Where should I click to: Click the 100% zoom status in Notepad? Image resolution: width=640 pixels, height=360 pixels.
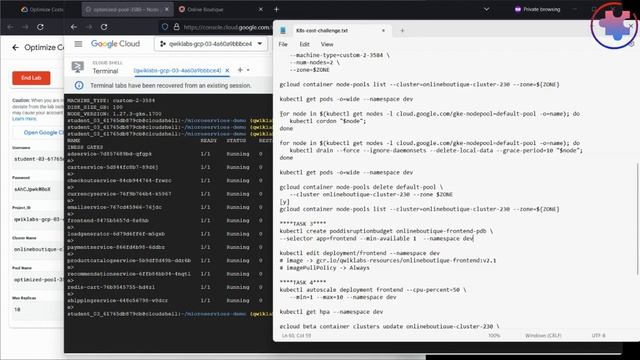click(494, 336)
